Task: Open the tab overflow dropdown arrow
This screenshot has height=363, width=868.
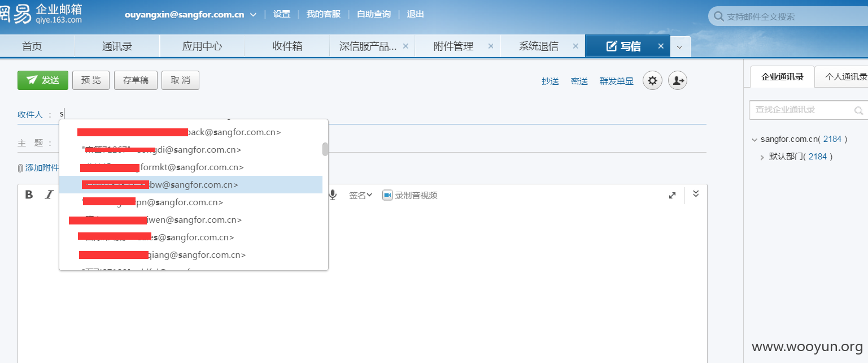Action: pos(680,47)
